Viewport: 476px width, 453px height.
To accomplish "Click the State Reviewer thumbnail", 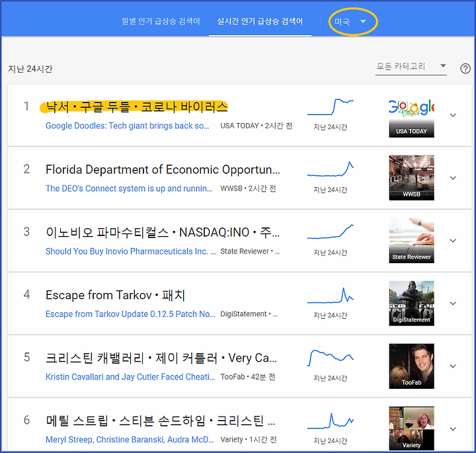I will (x=411, y=241).
